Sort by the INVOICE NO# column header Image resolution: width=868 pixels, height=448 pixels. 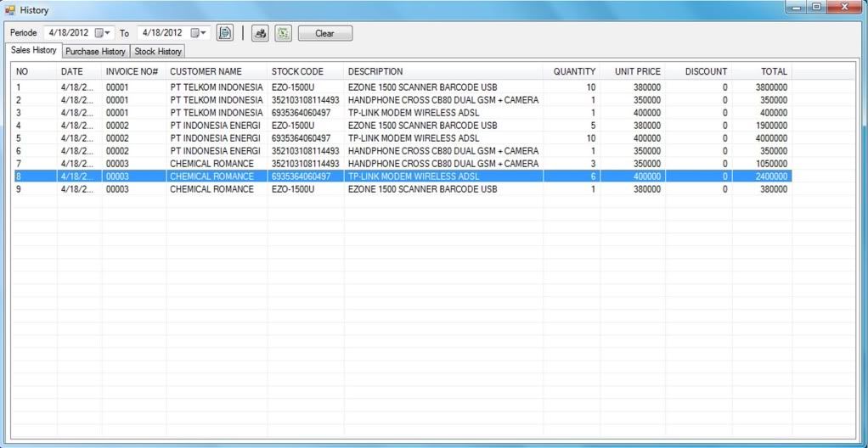click(x=134, y=71)
